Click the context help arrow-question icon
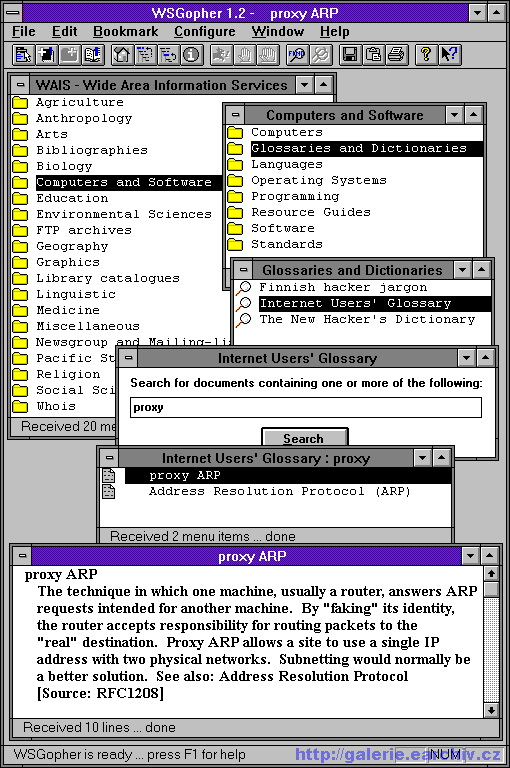The height and width of the screenshot is (768, 510). click(x=449, y=54)
